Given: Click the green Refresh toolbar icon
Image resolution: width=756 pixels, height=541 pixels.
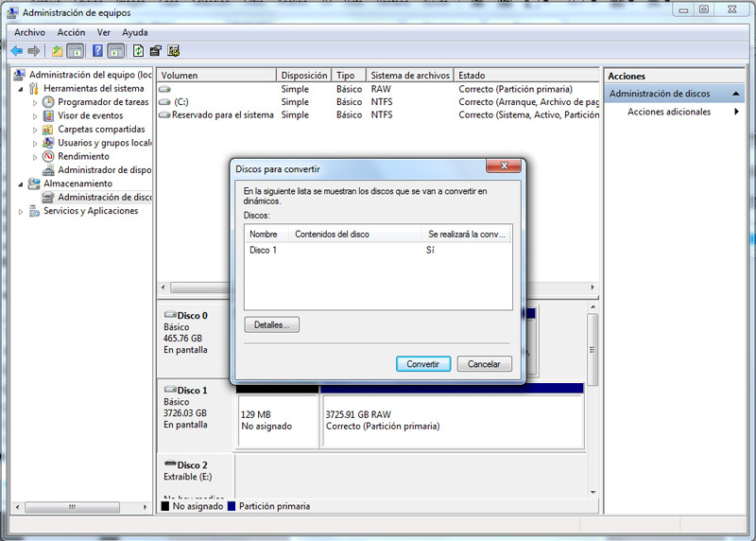Looking at the screenshot, I should (138, 51).
